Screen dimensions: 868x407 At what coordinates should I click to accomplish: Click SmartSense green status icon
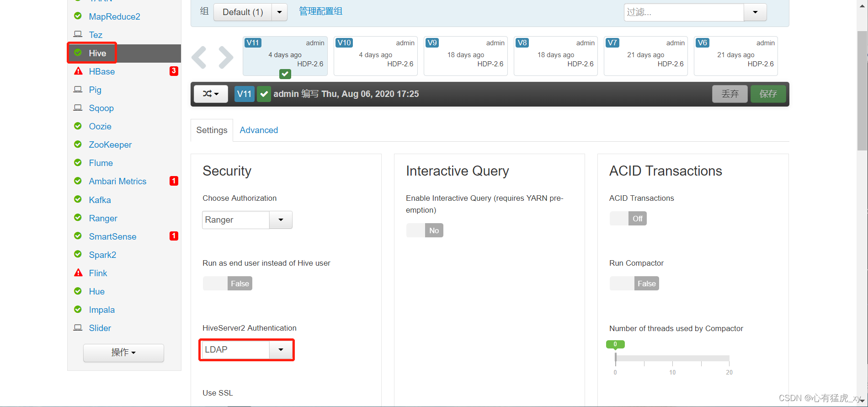(78, 236)
